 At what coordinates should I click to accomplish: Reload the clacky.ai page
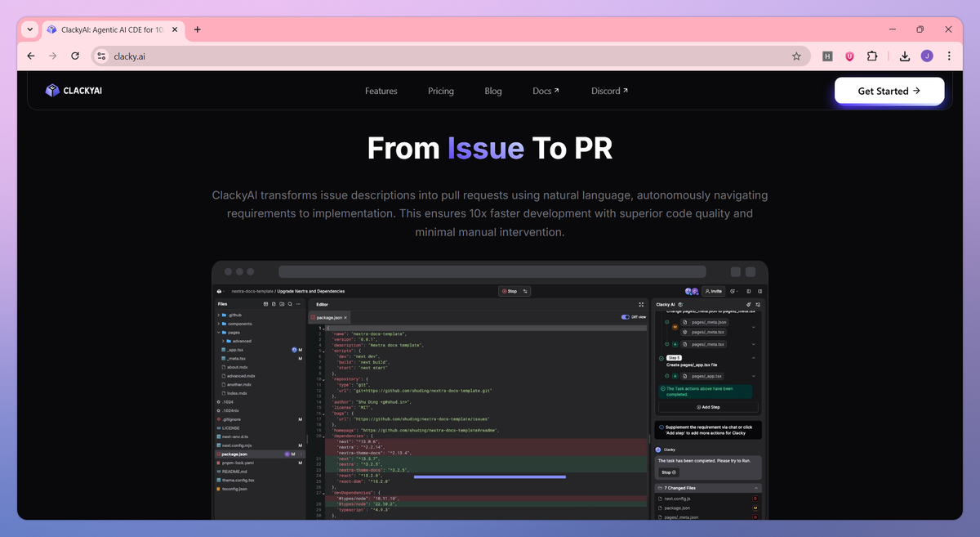pos(75,56)
